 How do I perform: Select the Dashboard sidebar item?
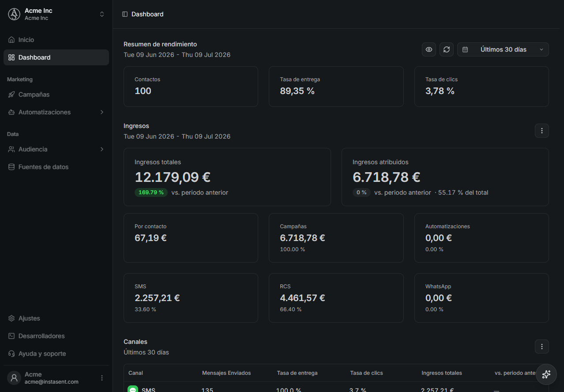click(56, 57)
